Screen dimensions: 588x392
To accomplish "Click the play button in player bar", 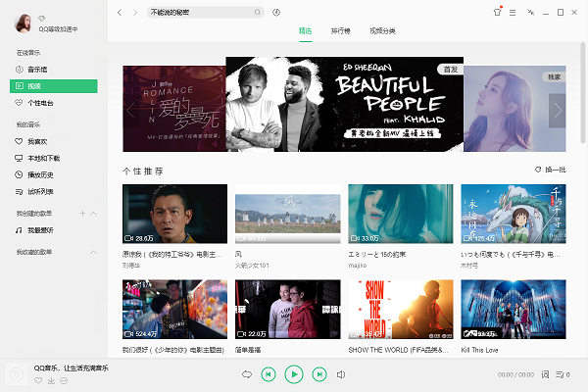I will pos(293,373).
